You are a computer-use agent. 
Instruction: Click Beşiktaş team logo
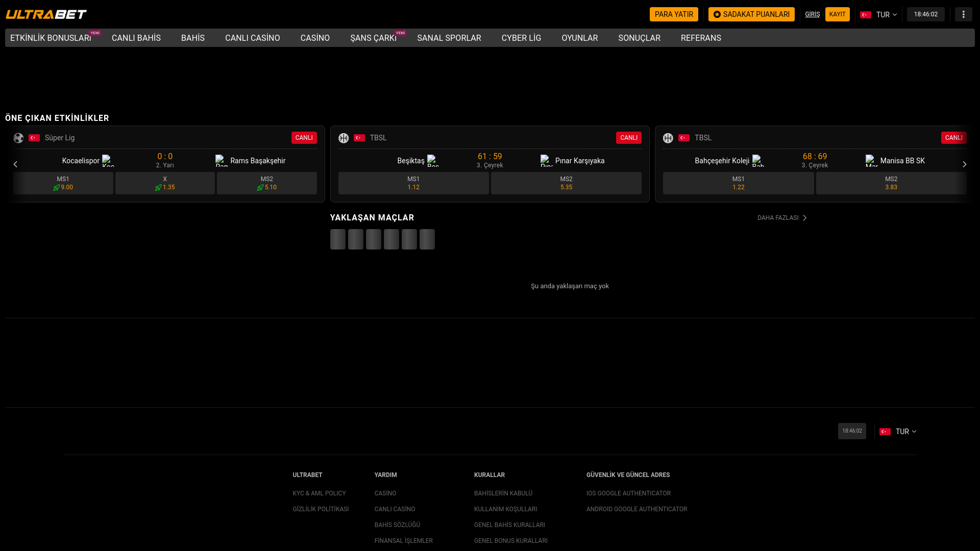433,161
